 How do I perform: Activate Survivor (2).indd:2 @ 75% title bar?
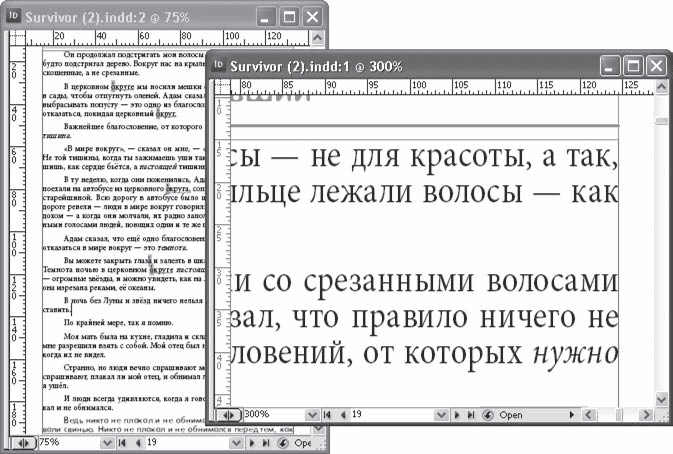pyautogui.click(x=120, y=17)
